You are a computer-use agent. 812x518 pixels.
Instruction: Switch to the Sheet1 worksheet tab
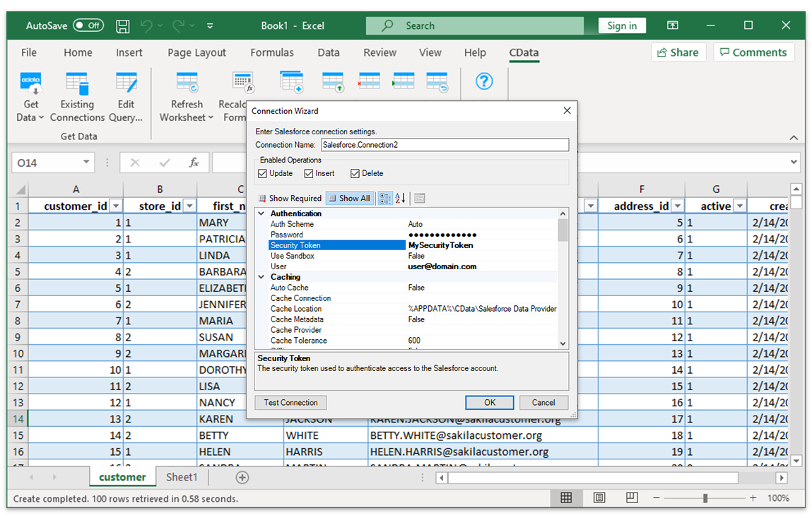click(182, 477)
